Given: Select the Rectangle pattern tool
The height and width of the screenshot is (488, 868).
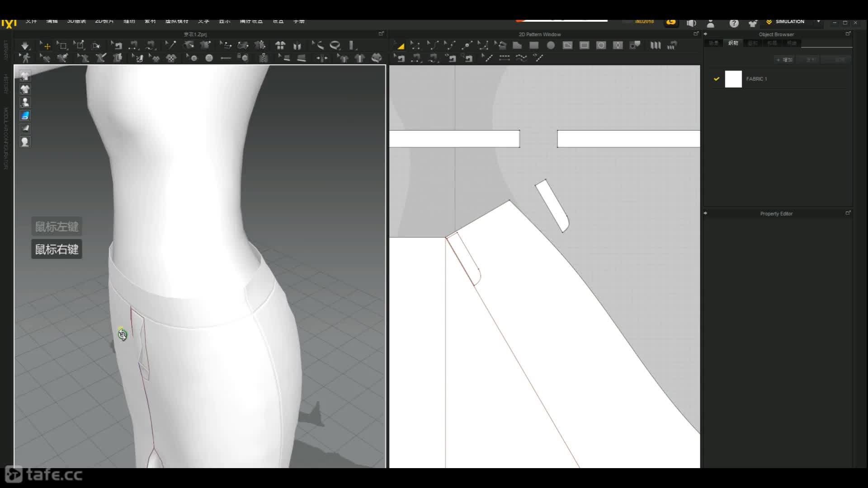Looking at the screenshot, I should point(534,45).
